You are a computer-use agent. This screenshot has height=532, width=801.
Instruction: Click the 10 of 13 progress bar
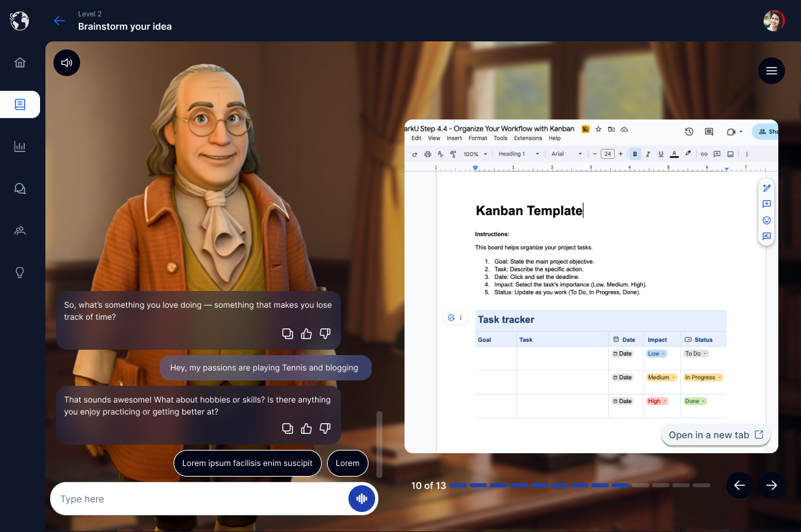pos(579,485)
